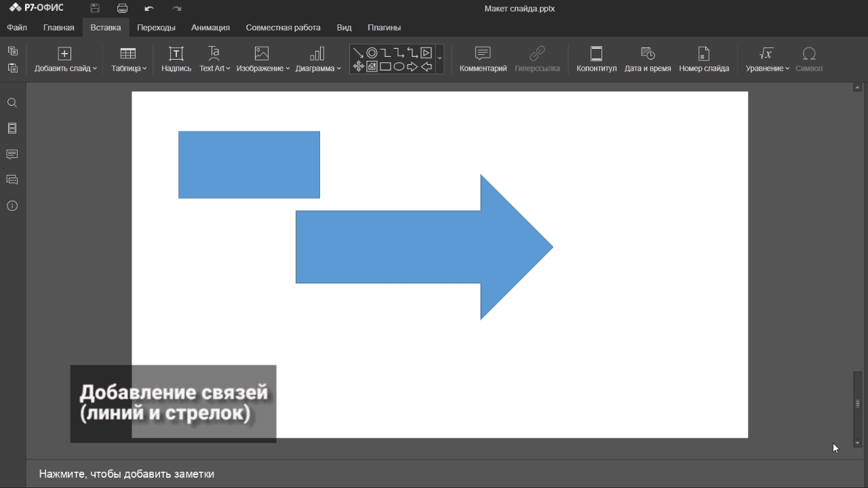Image resolution: width=868 pixels, height=488 pixels.
Task: Insert Комментарий
Action: click(x=483, y=60)
